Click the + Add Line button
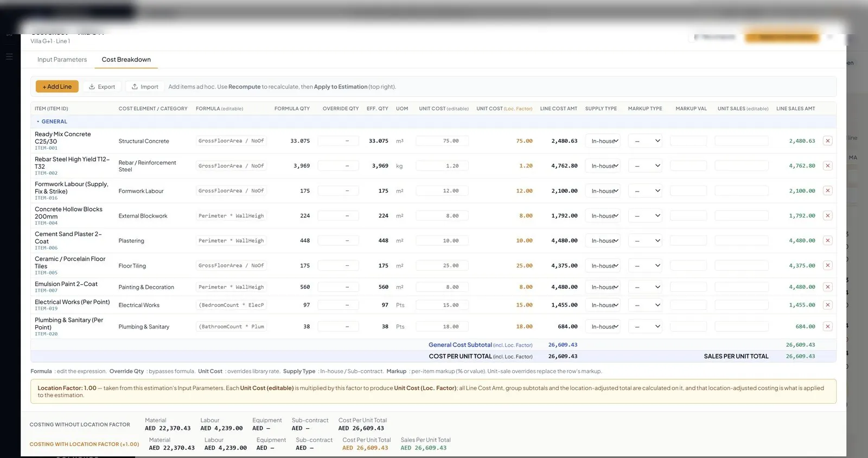 pos(57,86)
